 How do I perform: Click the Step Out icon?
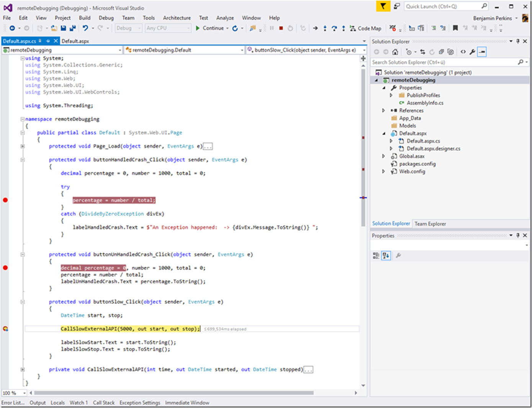344,28
